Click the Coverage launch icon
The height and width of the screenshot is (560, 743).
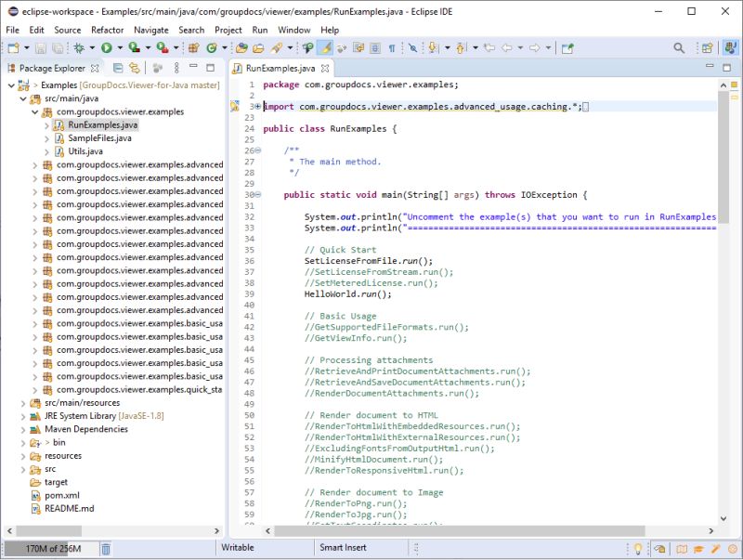coord(134,48)
